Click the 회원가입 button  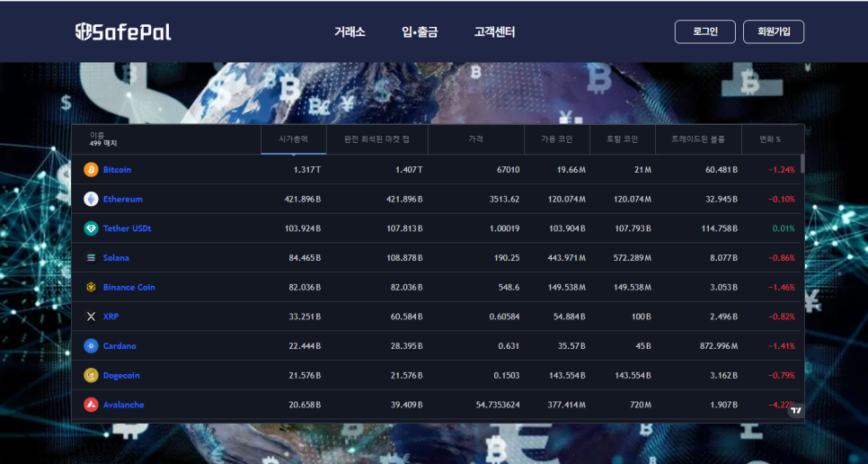pyautogui.click(x=774, y=31)
